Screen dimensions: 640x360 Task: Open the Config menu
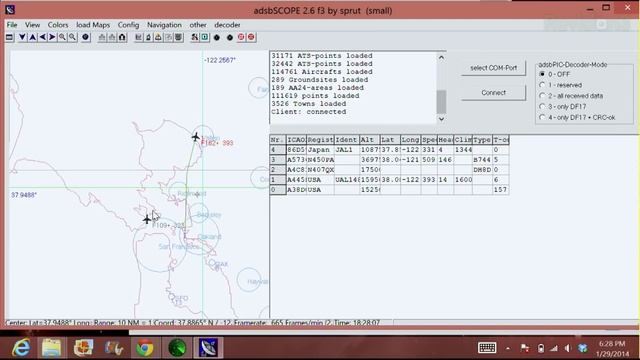tap(129, 25)
